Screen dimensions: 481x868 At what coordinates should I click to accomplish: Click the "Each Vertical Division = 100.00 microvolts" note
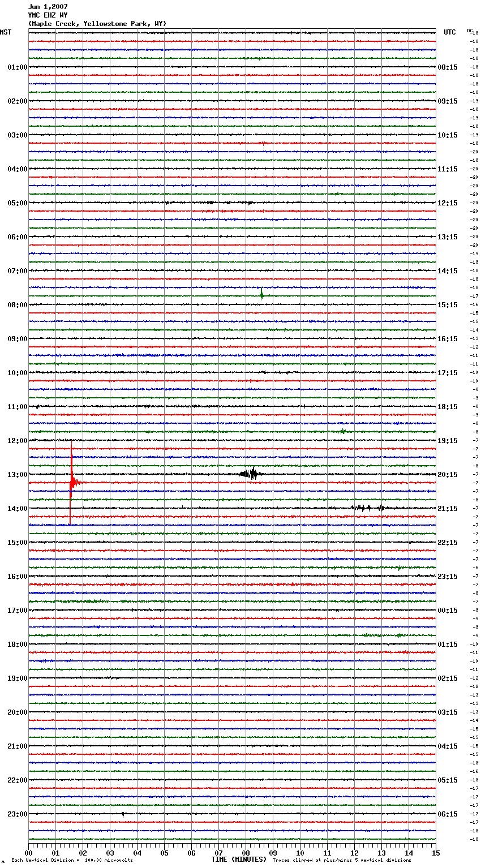coord(72,860)
